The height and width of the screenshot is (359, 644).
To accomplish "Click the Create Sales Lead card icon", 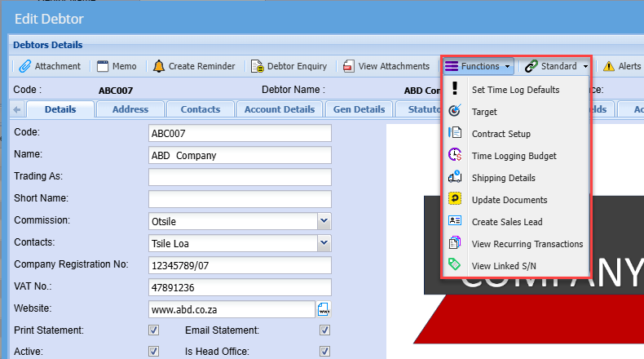I will click(x=455, y=221).
